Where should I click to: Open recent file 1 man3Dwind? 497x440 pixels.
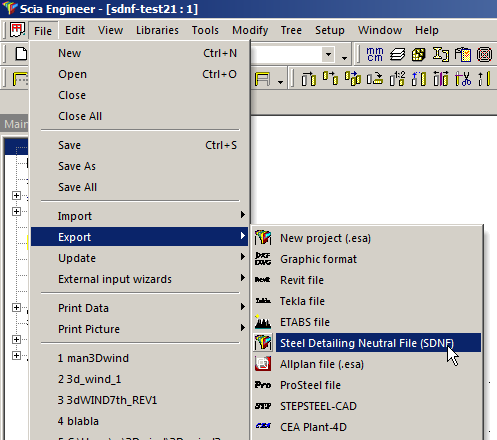[x=139, y=358]
